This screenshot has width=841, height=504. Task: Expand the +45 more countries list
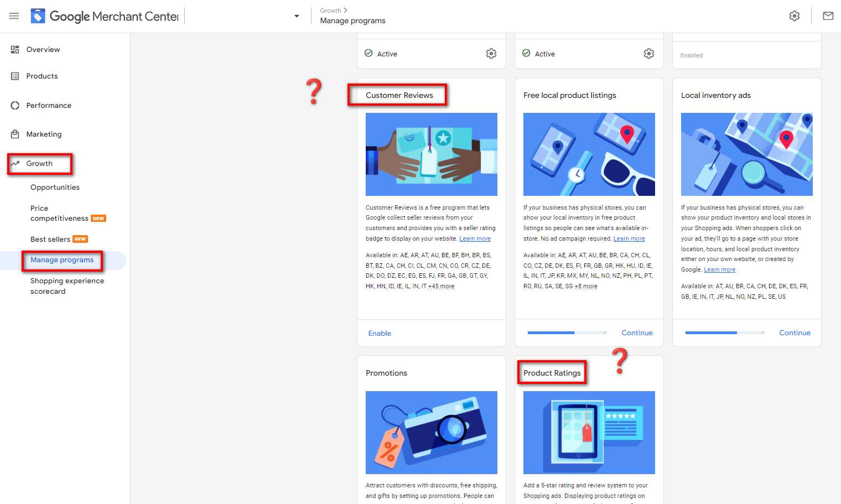coord(442,286)
